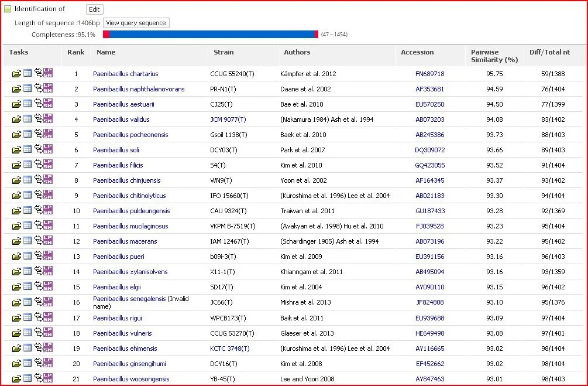This screenshot has height=386, width=588.
Task: Click table icon for Paenibacillus macerans row
Action: [27, 240]
